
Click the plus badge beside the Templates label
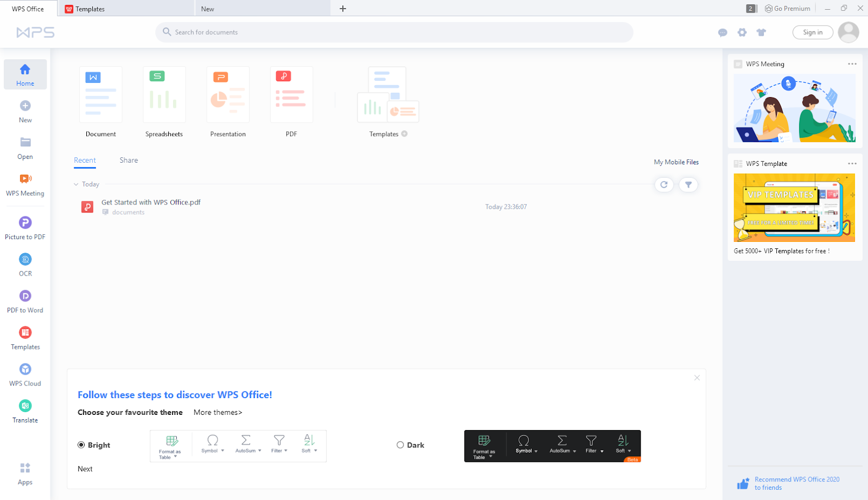pyautogui.click(x=404, y=134)
